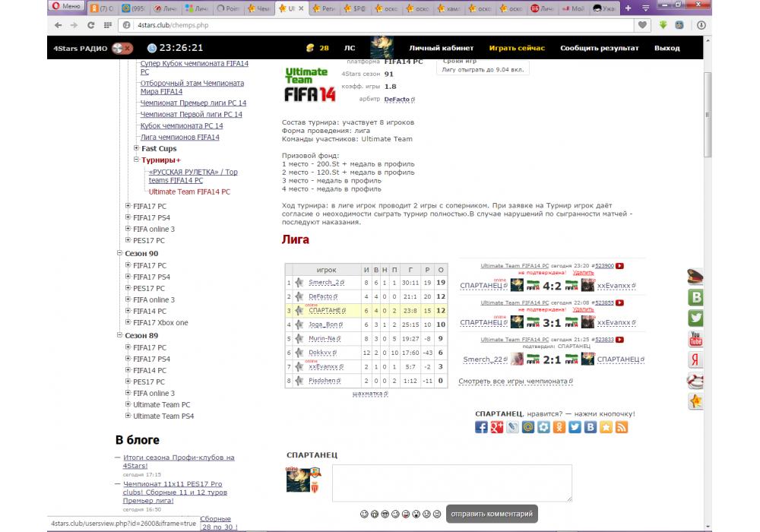This screenshot has height=532, width=760.
Task: Open Личный кабинет in the top menu
Action: coord(441,48)
